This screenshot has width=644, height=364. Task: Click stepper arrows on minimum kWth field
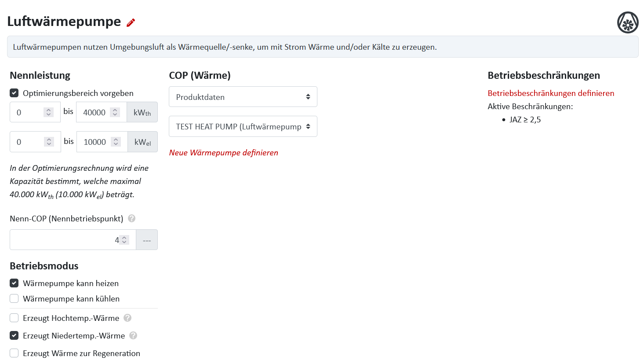point(49,112)
